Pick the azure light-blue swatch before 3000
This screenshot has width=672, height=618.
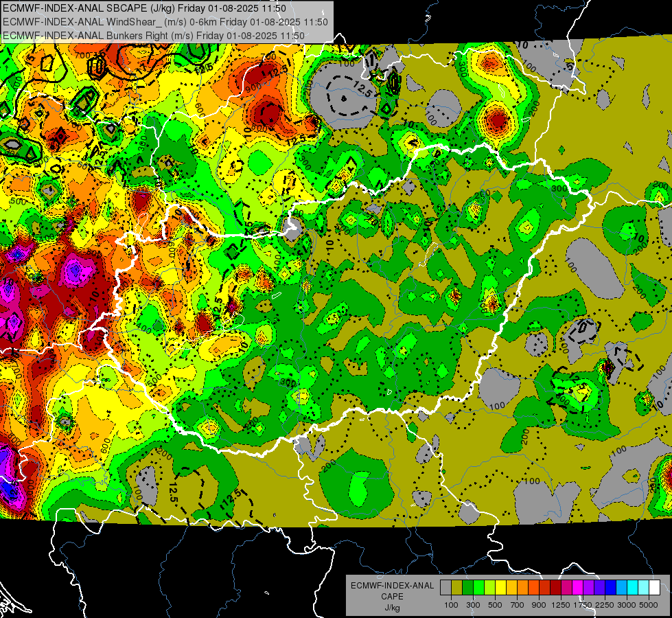click(x=621, y=588)
